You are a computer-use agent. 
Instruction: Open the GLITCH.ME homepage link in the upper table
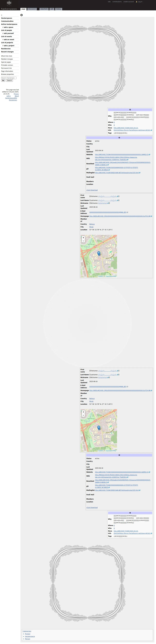(120, 216)
